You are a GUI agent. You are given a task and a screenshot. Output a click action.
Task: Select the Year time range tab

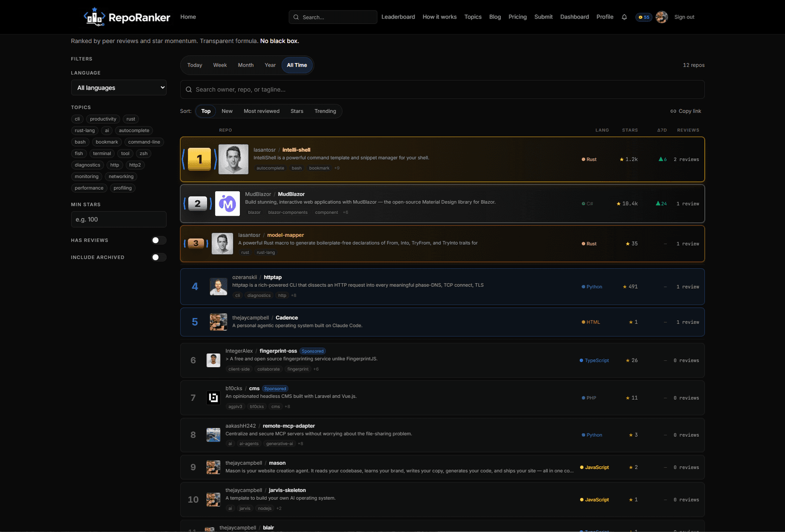(270, 65)
